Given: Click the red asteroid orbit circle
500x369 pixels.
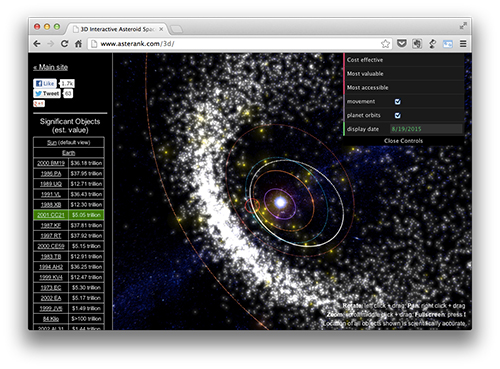Looking at the screenshot, I should tap(252, 205).
